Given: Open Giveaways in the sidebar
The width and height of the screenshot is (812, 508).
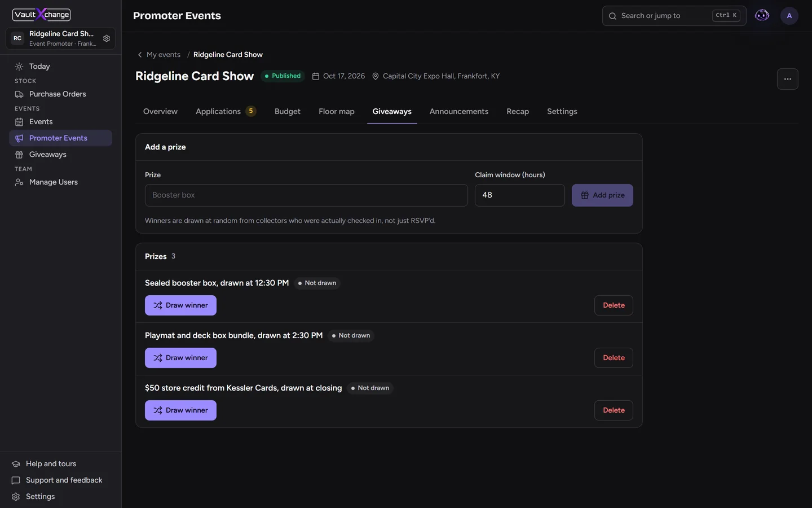Looking at the screenshot, I should [60, 155].
